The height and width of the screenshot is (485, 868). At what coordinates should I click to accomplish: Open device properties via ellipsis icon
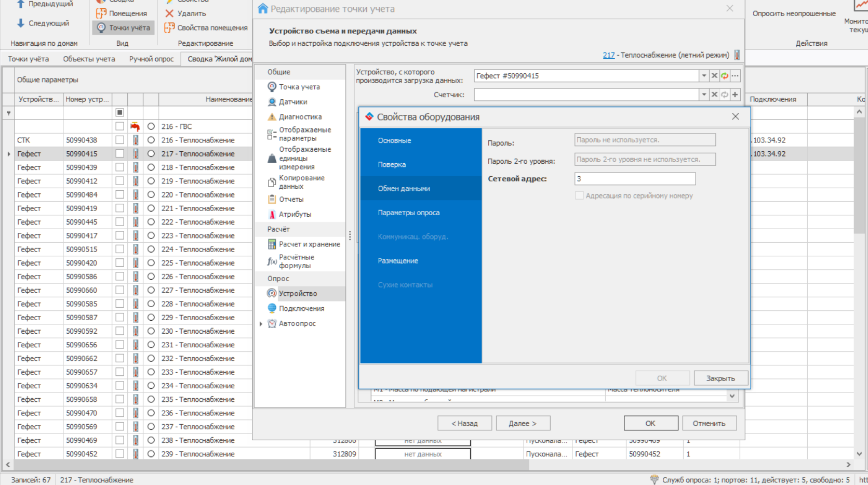tap(735, 76)
